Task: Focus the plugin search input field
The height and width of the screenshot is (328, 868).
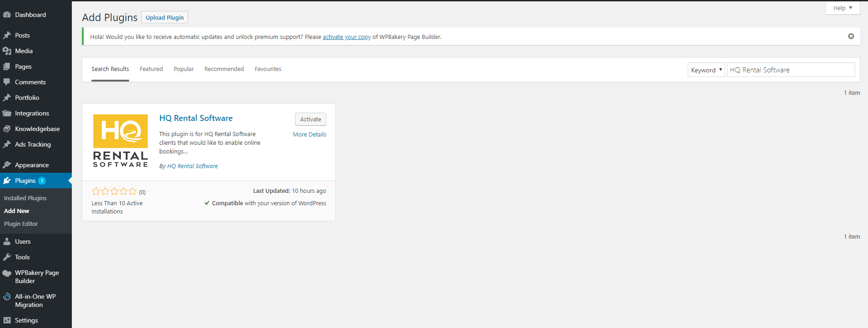Action: (x=791, y=70)
